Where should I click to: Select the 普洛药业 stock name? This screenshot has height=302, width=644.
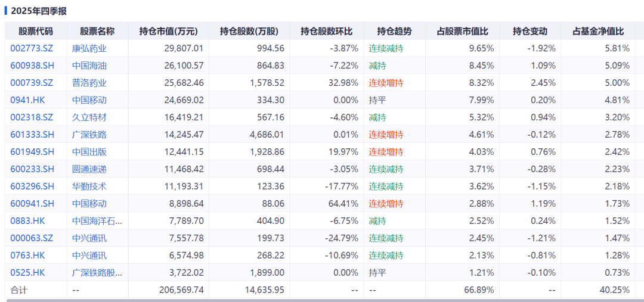(89, 83)
